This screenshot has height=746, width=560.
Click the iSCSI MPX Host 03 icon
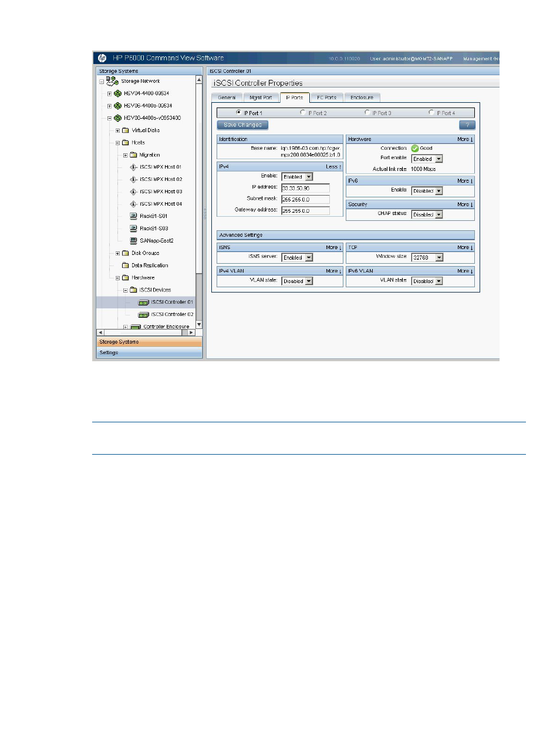coord(133,191)
